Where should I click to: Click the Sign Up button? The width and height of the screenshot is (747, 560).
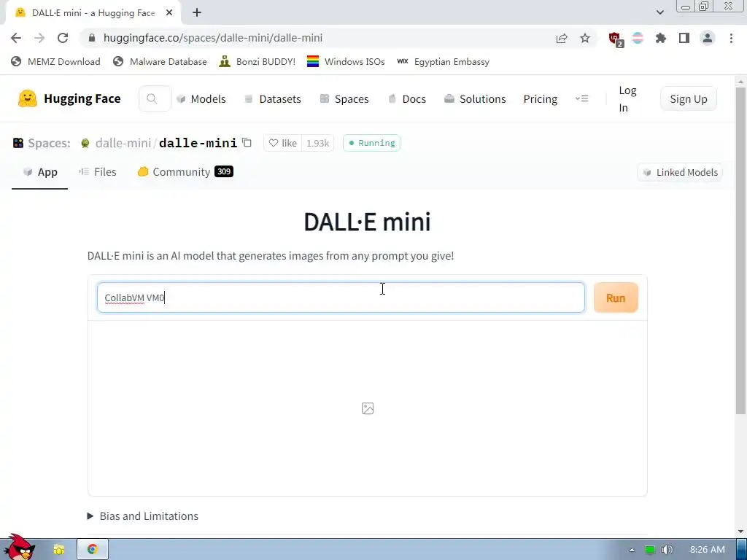[689, 98]
